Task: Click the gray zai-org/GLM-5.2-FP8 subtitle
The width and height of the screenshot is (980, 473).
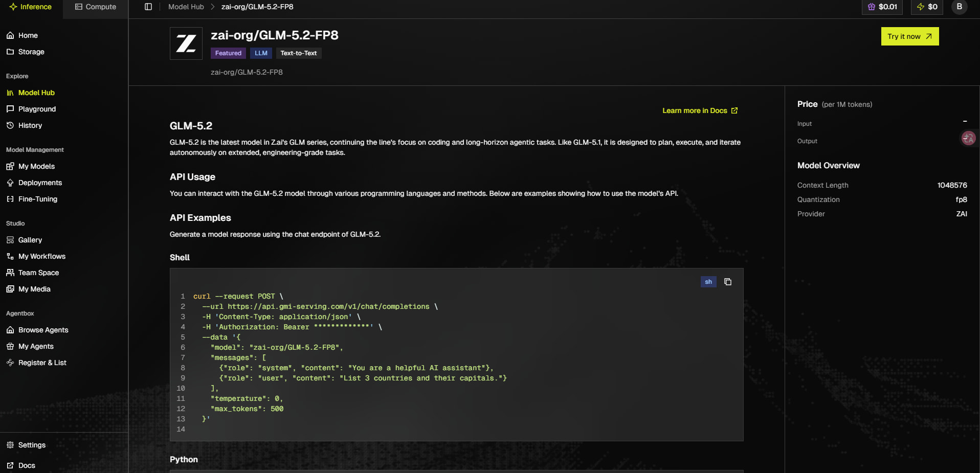Action: click(x=247, y=72)
